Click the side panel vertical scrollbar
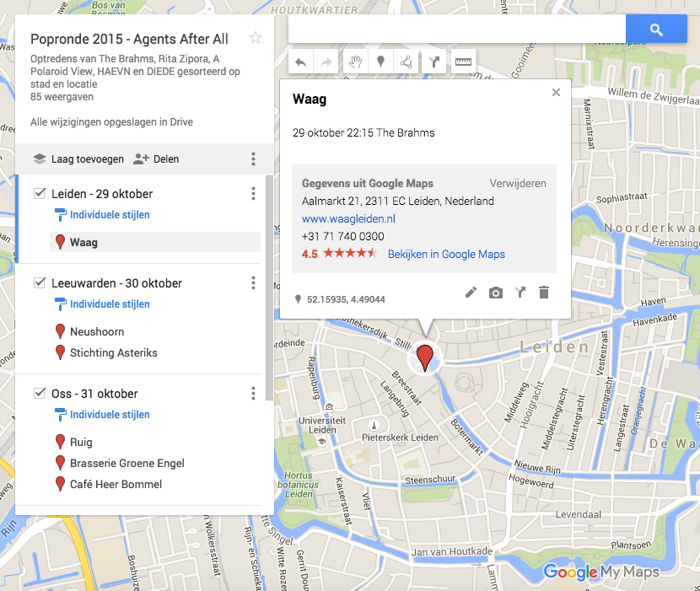The height and width of the screenshot is (591, 700). pos(269,287)
